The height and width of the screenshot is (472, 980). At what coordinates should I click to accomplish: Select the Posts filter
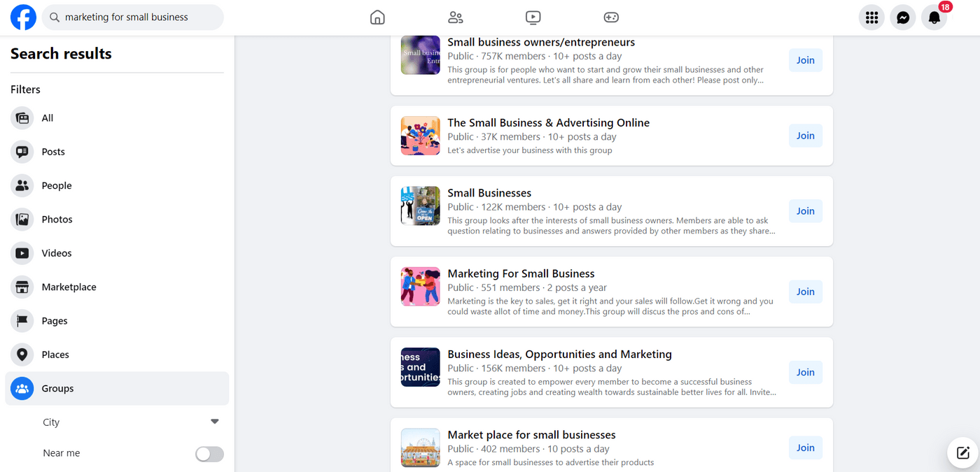pyautogui.click(x=53, y=152)
